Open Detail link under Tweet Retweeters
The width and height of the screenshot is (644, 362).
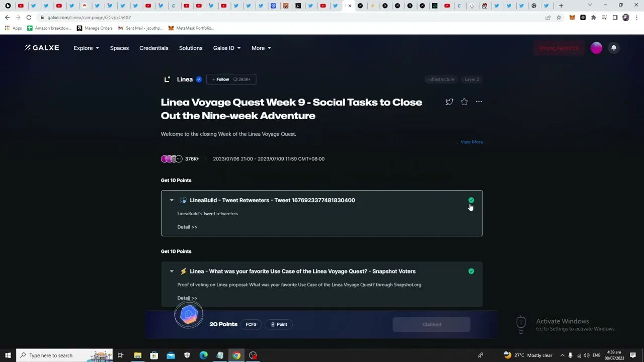pos(187,227)
